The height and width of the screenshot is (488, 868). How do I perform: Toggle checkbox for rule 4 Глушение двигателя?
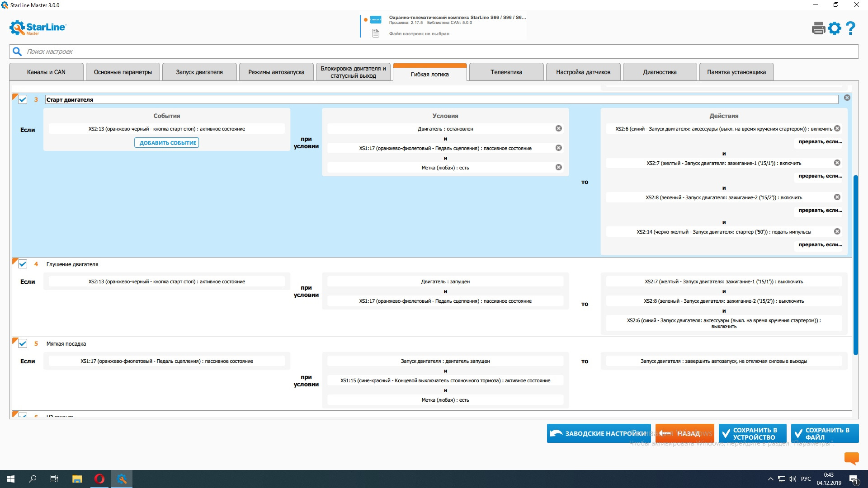click(x=23, y=264)
